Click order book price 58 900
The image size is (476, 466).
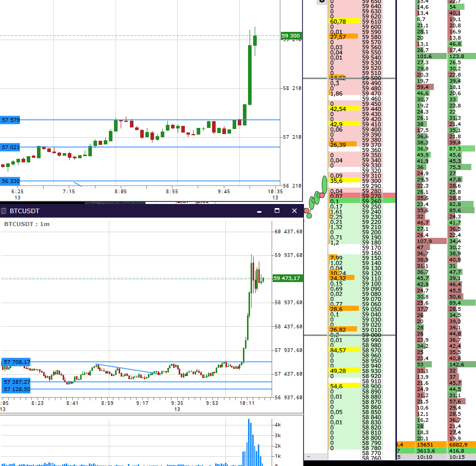pyautogui.click(x=371, y=386)
